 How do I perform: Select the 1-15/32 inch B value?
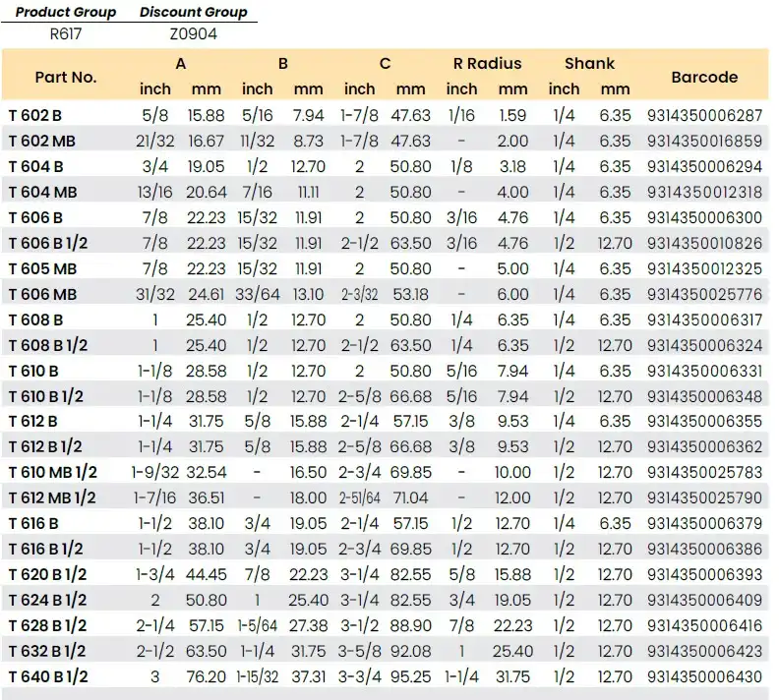point(258,676)
